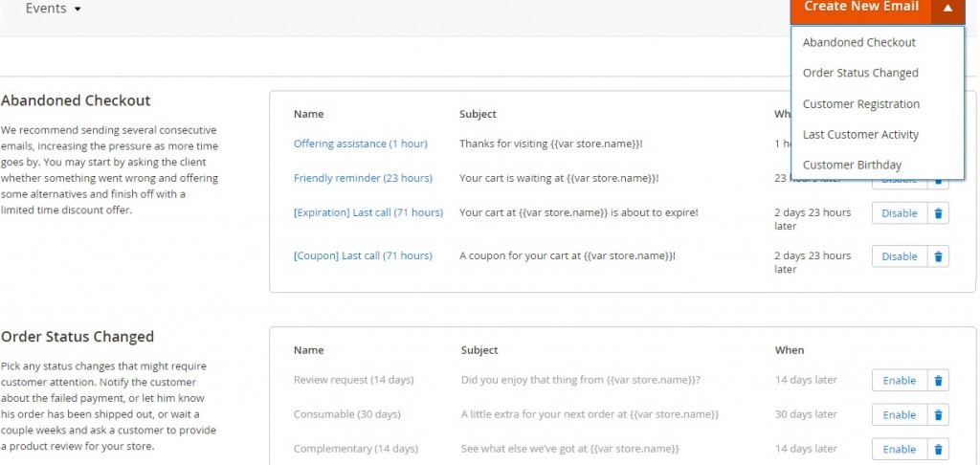Open 'Friendly reminder (23 hours)' email link
Viewport: 980px width, 465px height.
(363, 178)
